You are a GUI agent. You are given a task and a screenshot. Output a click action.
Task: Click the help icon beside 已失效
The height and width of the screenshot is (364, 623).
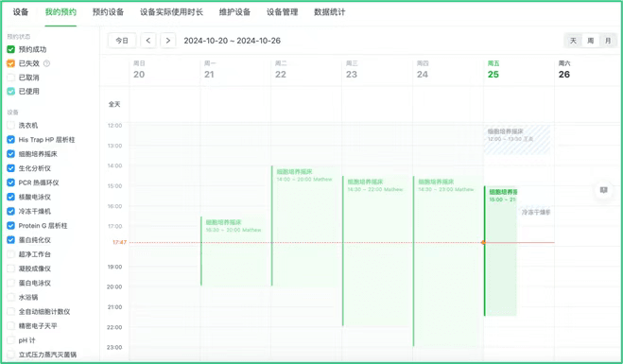(x=47, y=63)
